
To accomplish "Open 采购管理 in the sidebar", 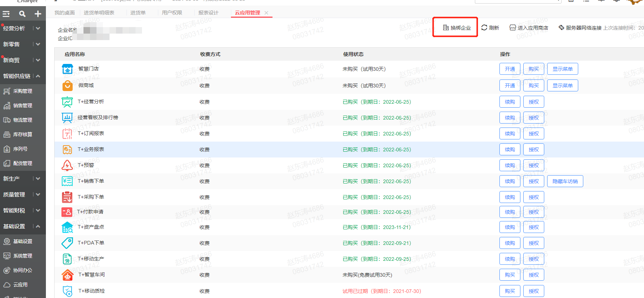I will pos(23,91).
